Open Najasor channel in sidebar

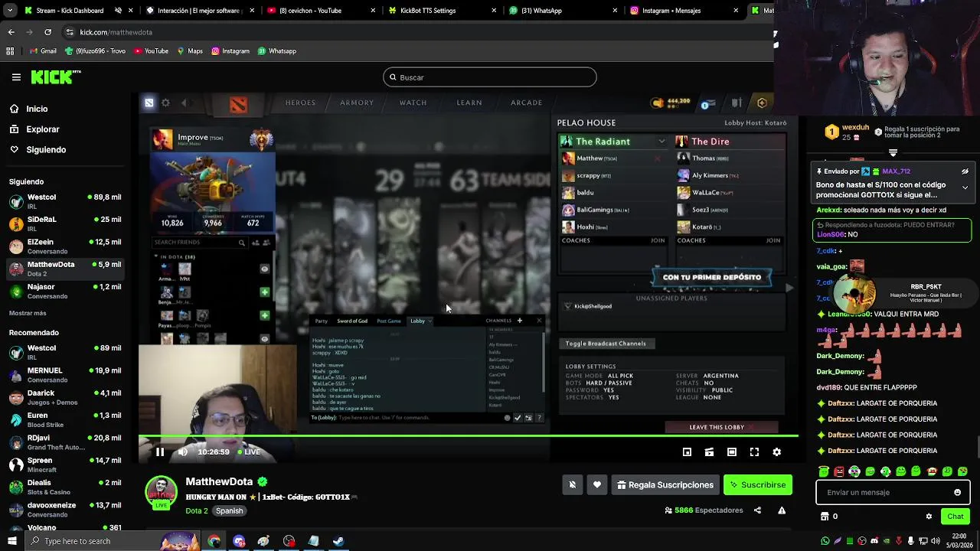65,291
